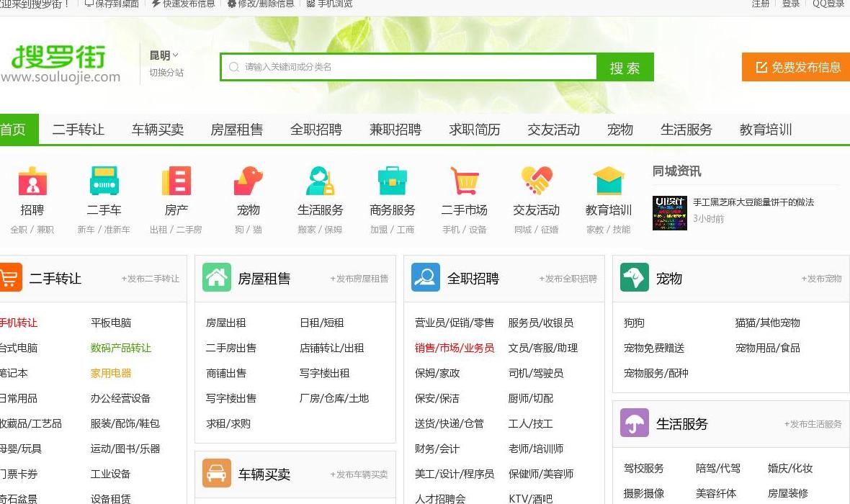Screen dimensions: 850x504
Task: Focus the keyword search input field
Action: click(409, 67)
